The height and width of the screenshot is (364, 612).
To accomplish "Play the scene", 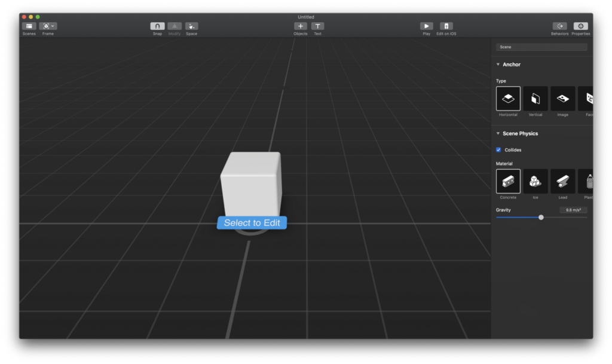I will click(427, 26).
